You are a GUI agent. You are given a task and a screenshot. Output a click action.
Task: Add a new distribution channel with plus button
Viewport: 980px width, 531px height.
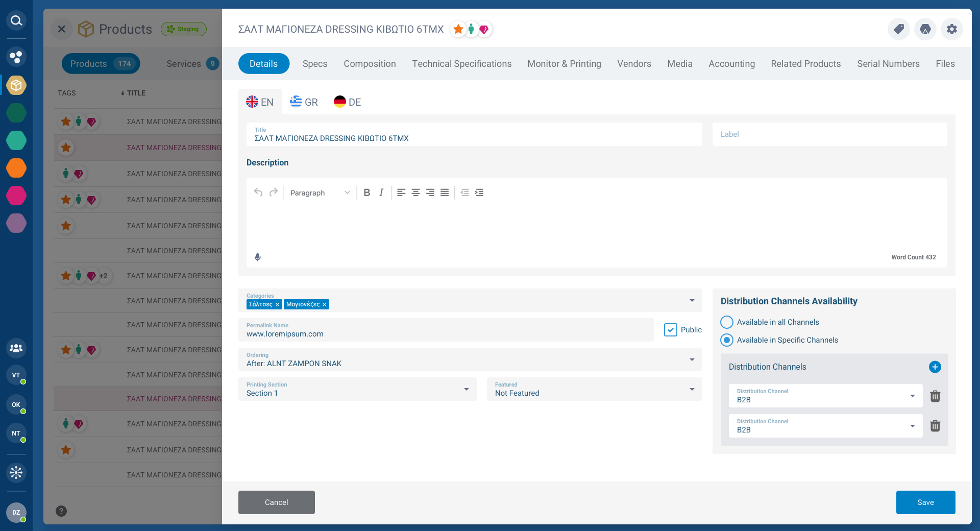[935, 367]
